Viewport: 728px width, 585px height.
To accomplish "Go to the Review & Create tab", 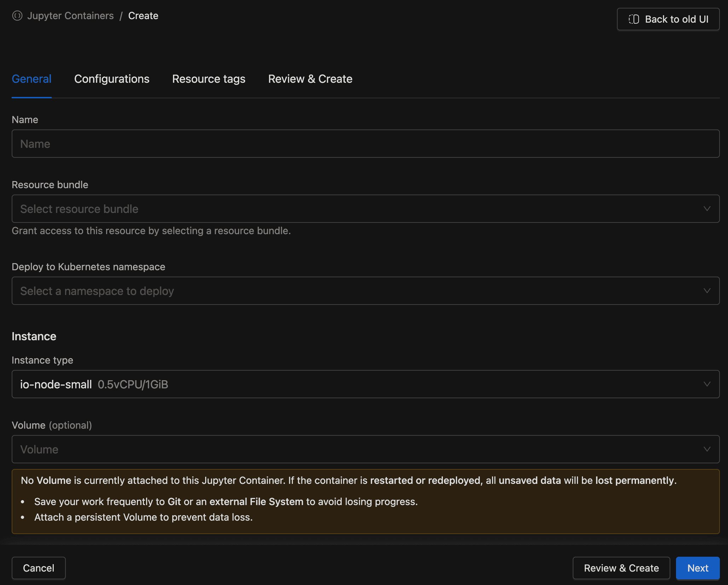I will click(x=310, y=79).
